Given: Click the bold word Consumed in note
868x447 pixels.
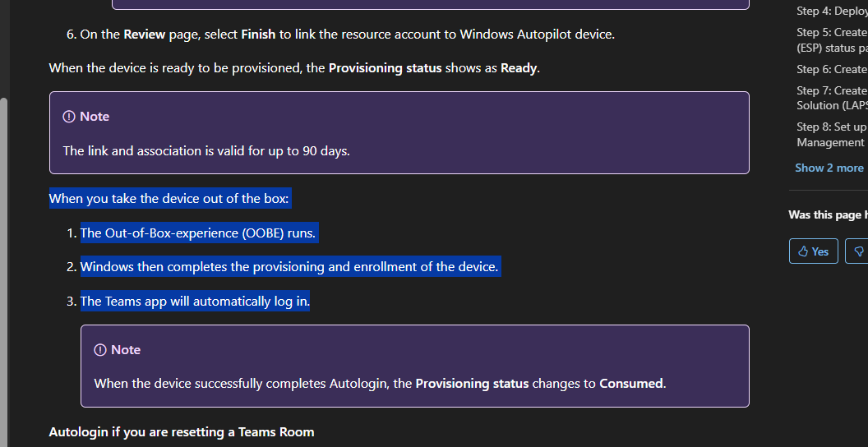Looking at the screenshot, I should [x=631, y=384].
